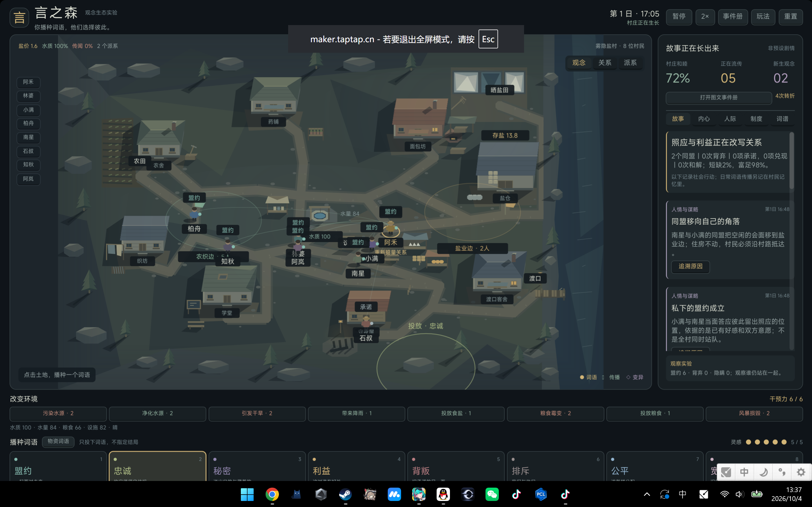Reset the game with 重置
Screen dimensions: 812x507
coord(790,16)
